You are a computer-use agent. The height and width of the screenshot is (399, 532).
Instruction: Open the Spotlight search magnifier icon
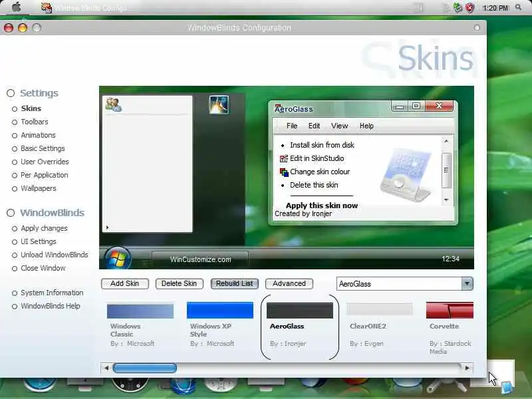click(518, 7)
